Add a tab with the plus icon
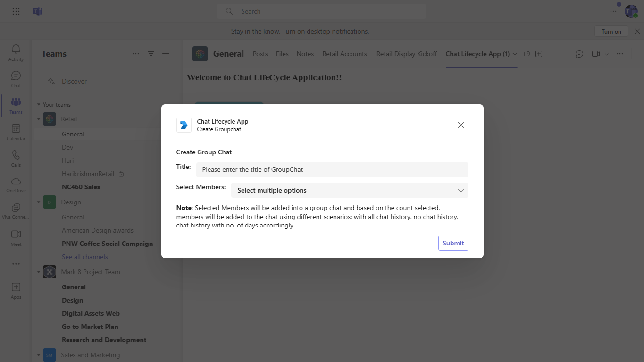 pos(539,54)
